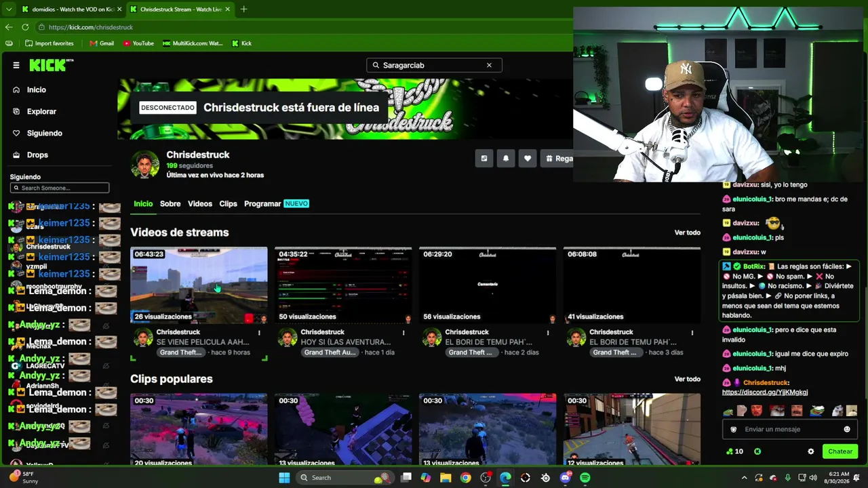Image resolution: width=868 pixels, height=488 pixels.
Task: Click Ver todo for Videos de streams
Action: (687, 232)
